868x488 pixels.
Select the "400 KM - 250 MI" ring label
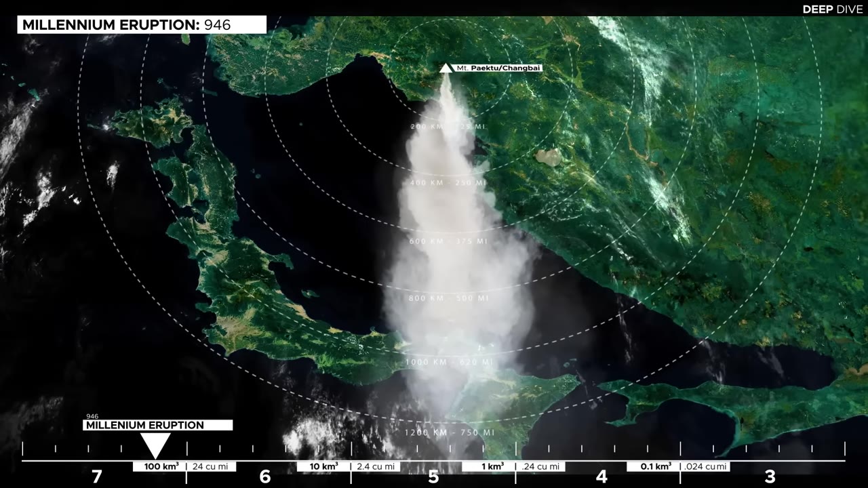point(448,183)
